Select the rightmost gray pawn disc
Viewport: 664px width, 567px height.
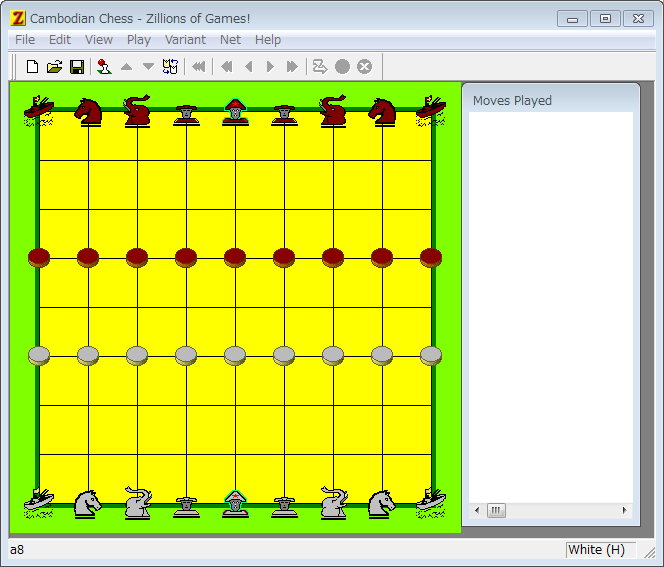[431, 356]
